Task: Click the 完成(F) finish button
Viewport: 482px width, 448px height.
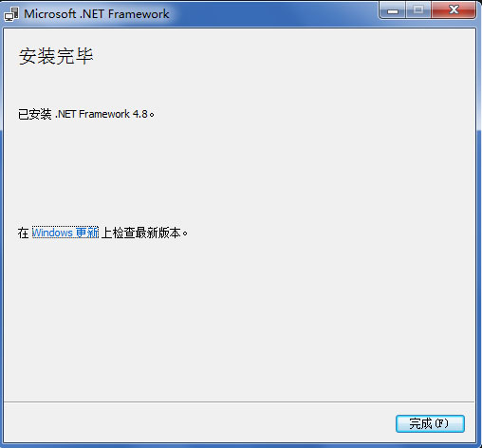Action: pyautogui.click(x=430, y=423)
